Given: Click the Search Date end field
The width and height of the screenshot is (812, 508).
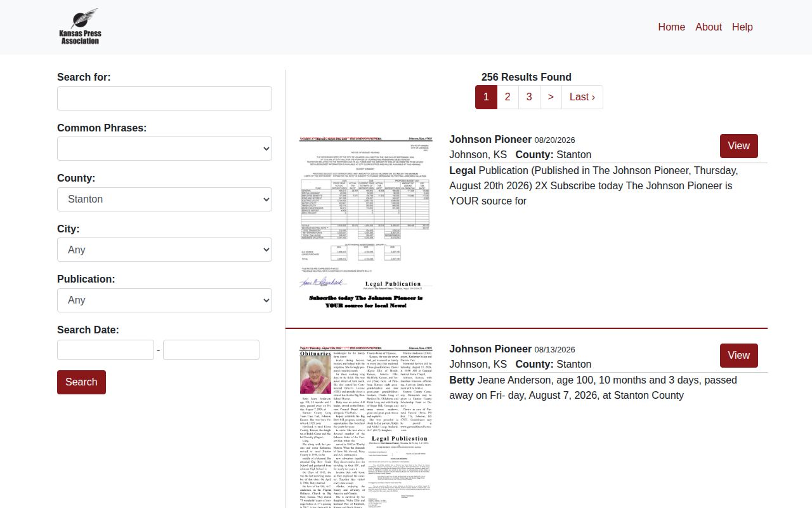Looking at the screenshot, I should point(211,350).
